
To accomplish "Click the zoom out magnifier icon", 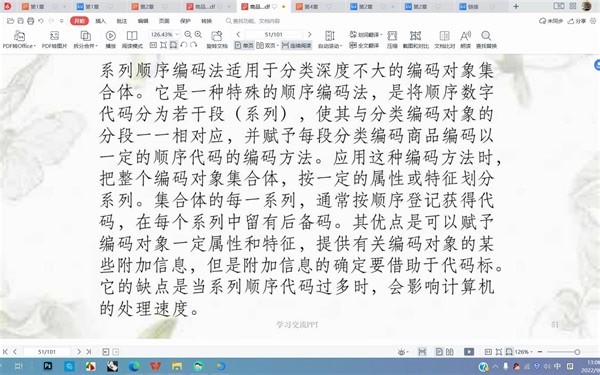I will [188, 34].
